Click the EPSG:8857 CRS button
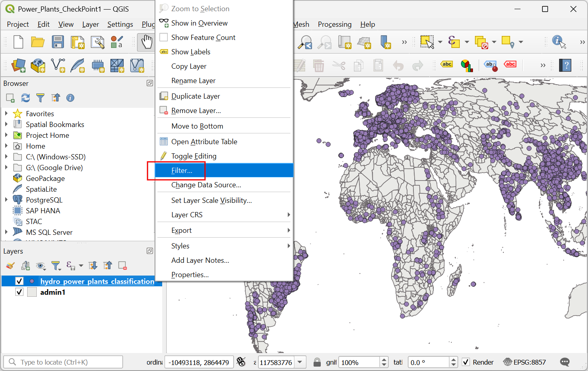 tap(524, 362)
